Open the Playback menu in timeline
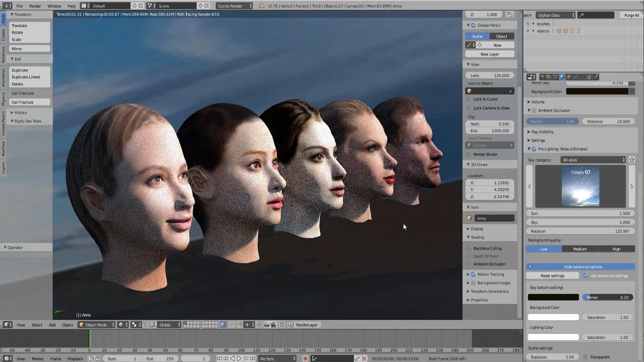Image resolution: width=644 pixels, height=362 pixels. pyautogui.click(x=75, y=358)
